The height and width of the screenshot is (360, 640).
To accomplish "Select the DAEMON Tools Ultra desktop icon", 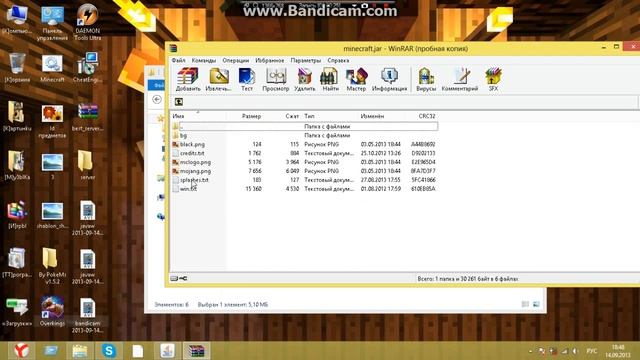I will 87,22.
